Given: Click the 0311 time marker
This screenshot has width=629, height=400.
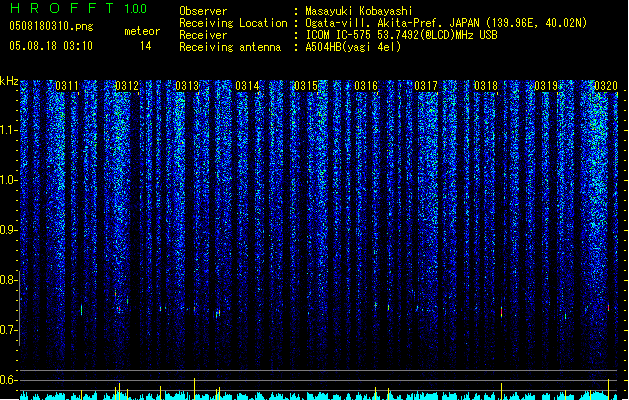Looking at the screenshot, I should pos(67,86).
